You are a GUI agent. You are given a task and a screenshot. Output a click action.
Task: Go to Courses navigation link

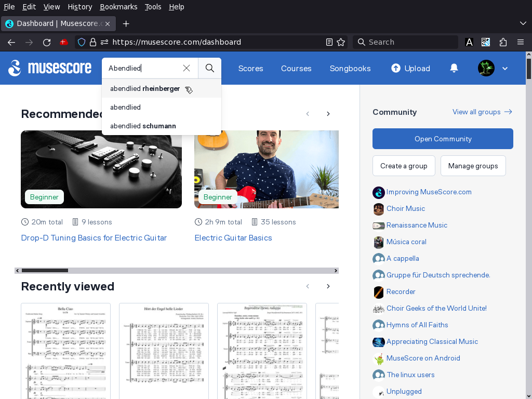[296, 69]
